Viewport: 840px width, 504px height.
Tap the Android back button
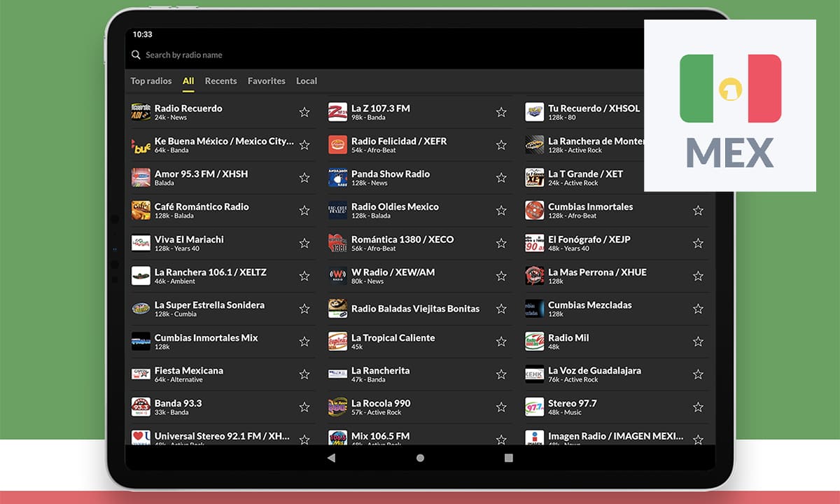click(331, 458)
